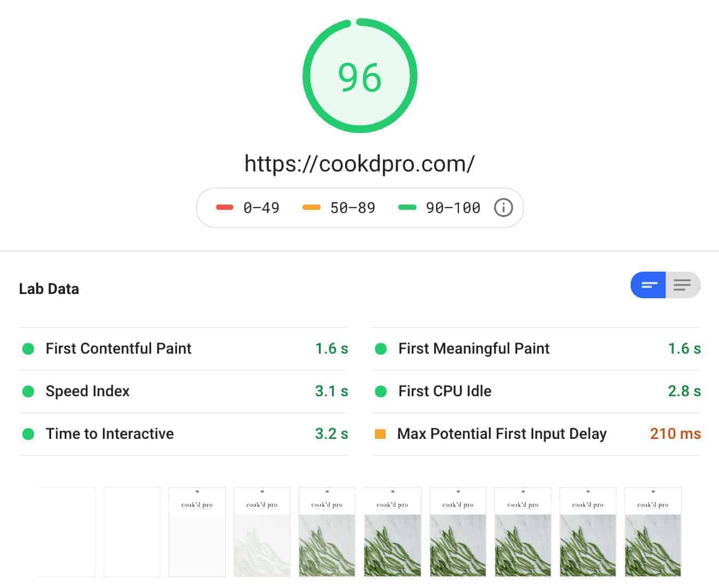Viewport: 719px width, 588px height.
Task: Click the First Contentful Paint metric label
Action: point(118,348)
